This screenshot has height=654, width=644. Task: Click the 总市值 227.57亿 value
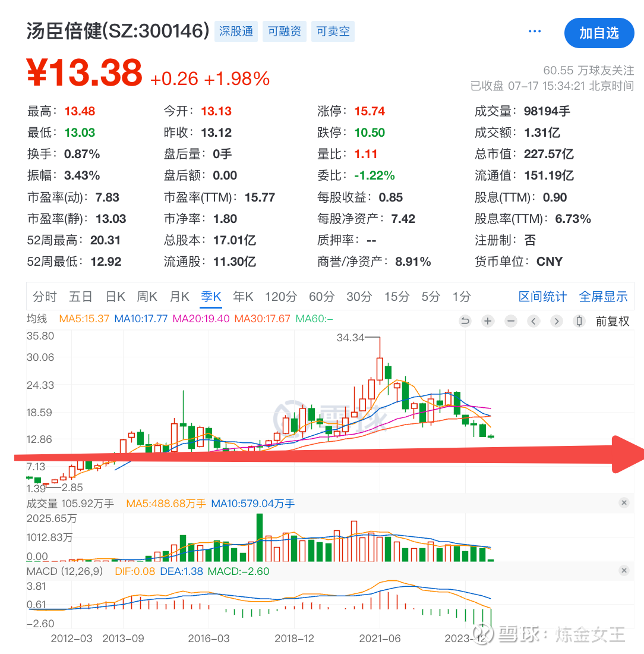[x=548, y=154]
